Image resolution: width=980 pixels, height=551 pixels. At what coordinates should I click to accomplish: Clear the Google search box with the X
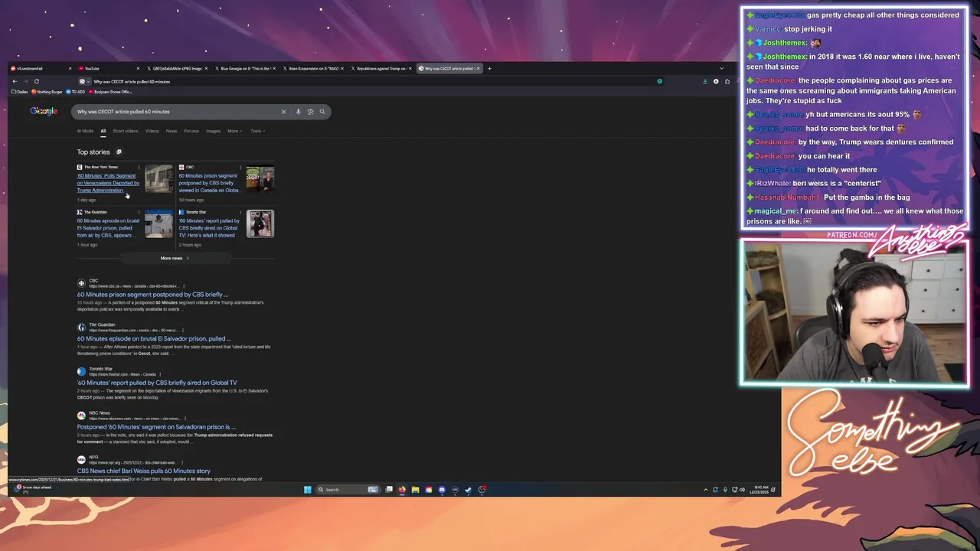283,112
